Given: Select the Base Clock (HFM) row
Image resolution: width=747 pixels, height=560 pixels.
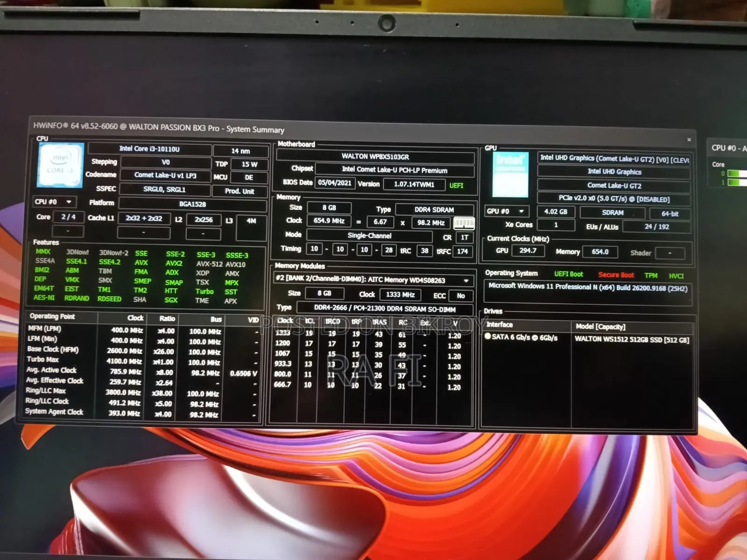Looking at the screenshot, I should tap(142, 350).
